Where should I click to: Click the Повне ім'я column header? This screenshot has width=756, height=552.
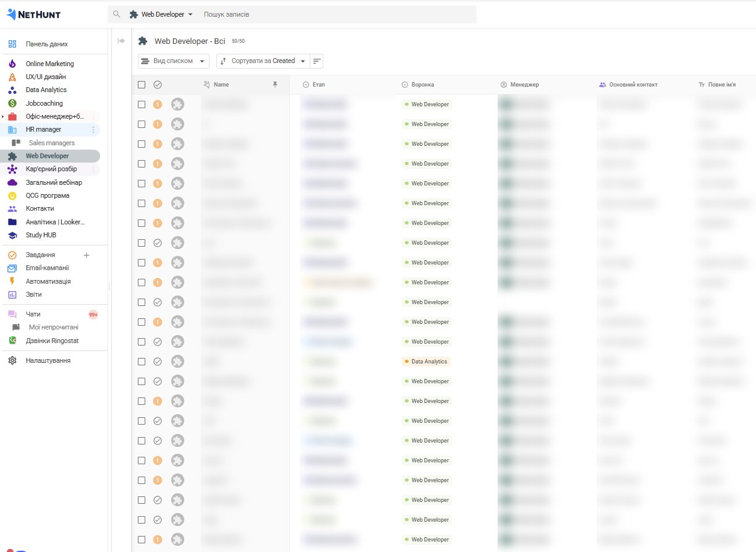click(722, 85)
